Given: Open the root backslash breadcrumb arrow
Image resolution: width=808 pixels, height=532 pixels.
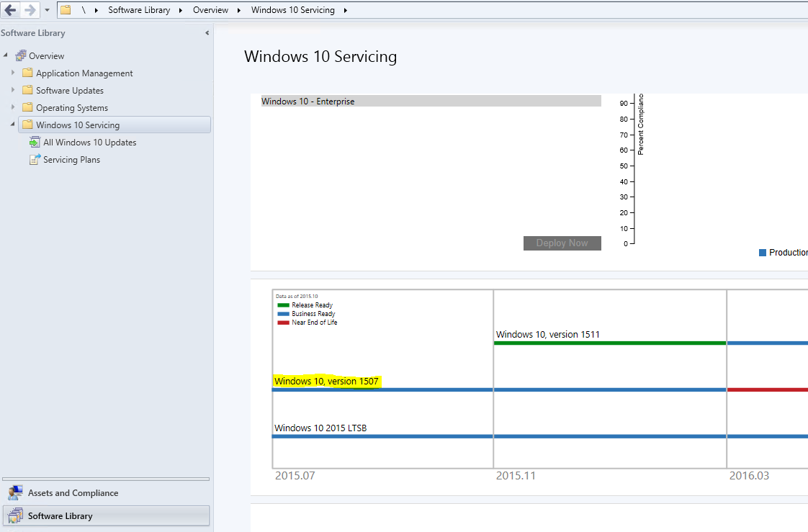Looking at the screenshot, I should (96, 10).
